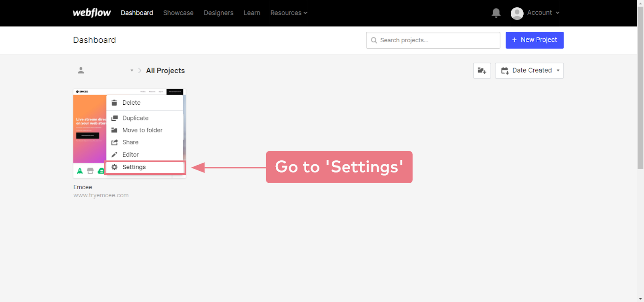This screenshot has height=302, width=644.
Task: Open the Date Created sort dropdown
Action: click(x=529, y=70)
